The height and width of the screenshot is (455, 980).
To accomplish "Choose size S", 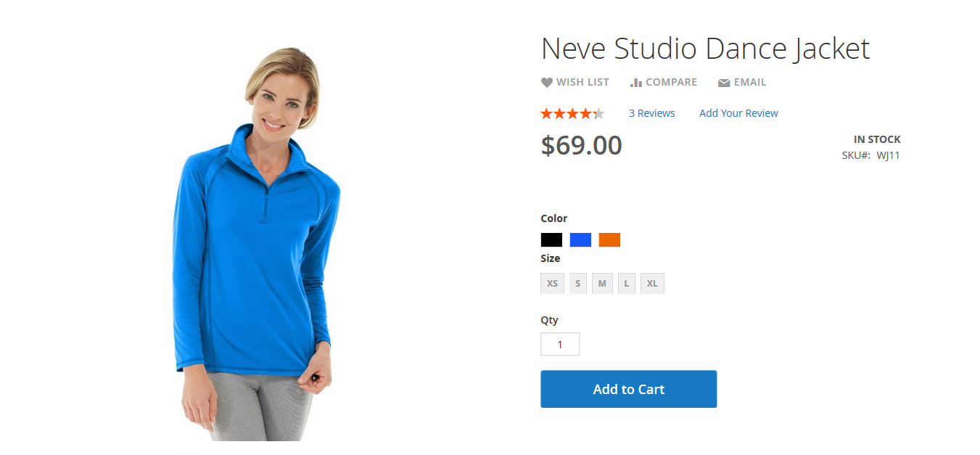I will coord(578,283).
